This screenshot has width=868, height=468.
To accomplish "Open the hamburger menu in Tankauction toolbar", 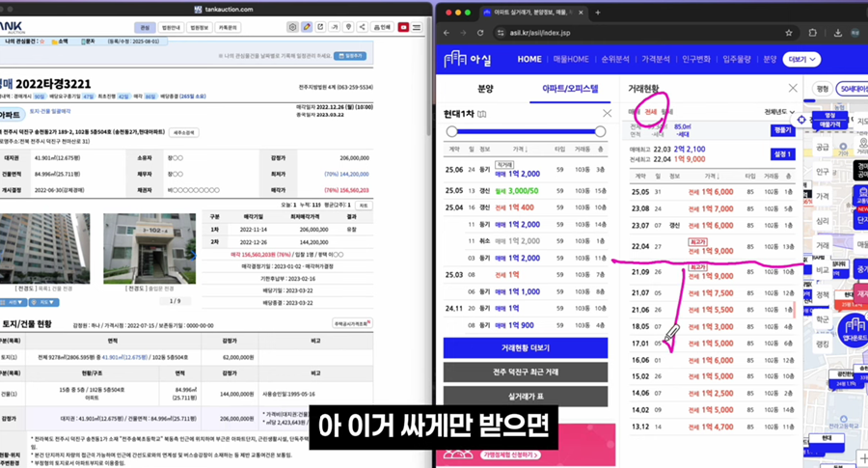I will (x=417, y=27).
